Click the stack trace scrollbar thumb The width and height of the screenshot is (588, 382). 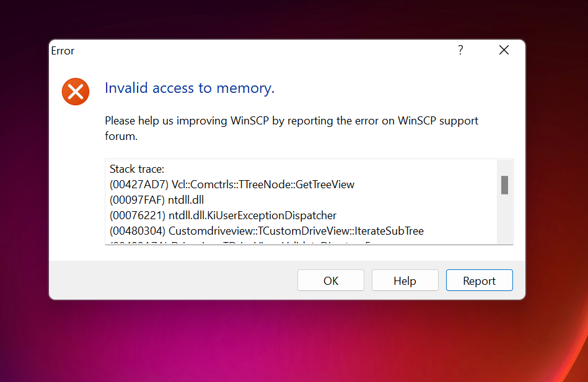[504, 184]
